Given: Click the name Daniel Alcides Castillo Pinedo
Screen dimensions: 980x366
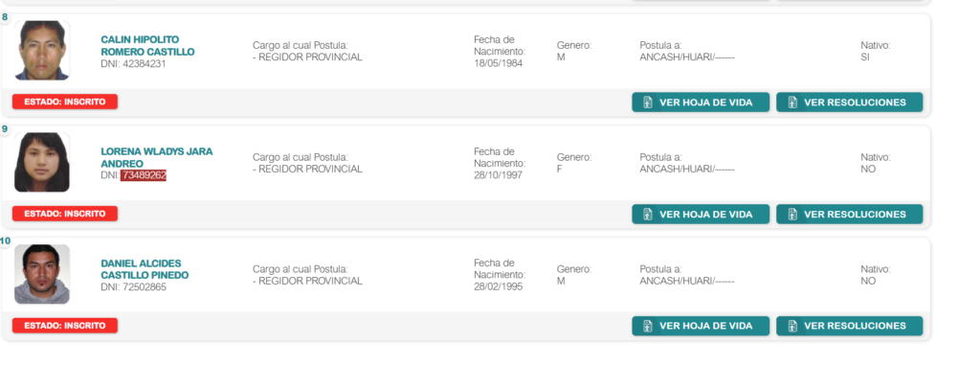Looking at the screenshot, I should point(145,269).
